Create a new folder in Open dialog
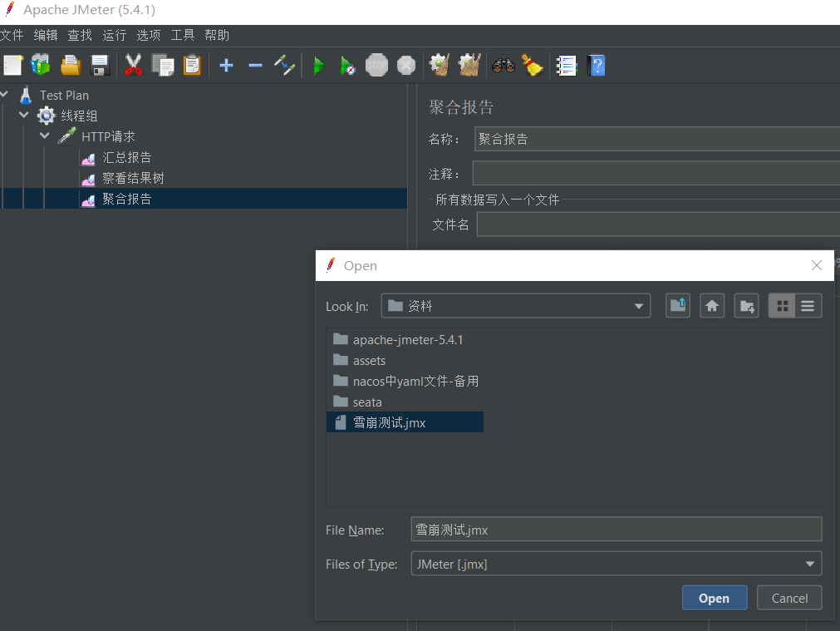 tap(746, 306)
